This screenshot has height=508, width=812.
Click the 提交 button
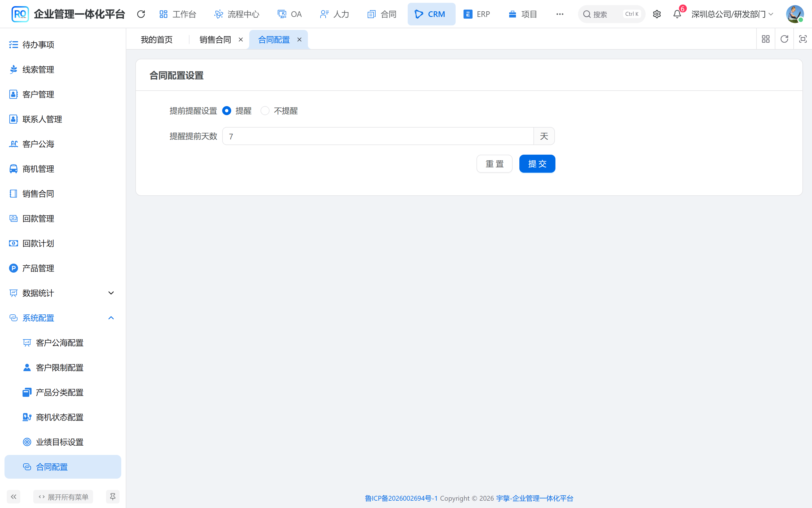click(x=537, y=164)
